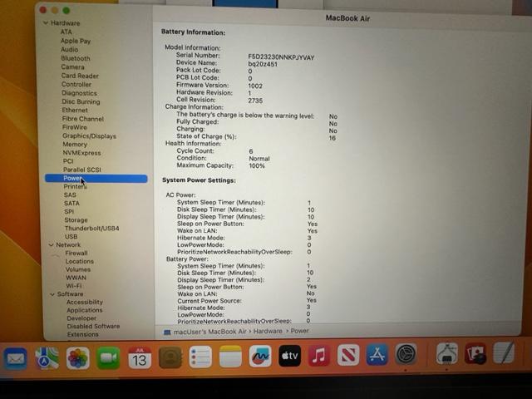Viewport: 532px width, 399px height.
Task: Select PCI in the sidebar
Action: (x=68, y=161)
